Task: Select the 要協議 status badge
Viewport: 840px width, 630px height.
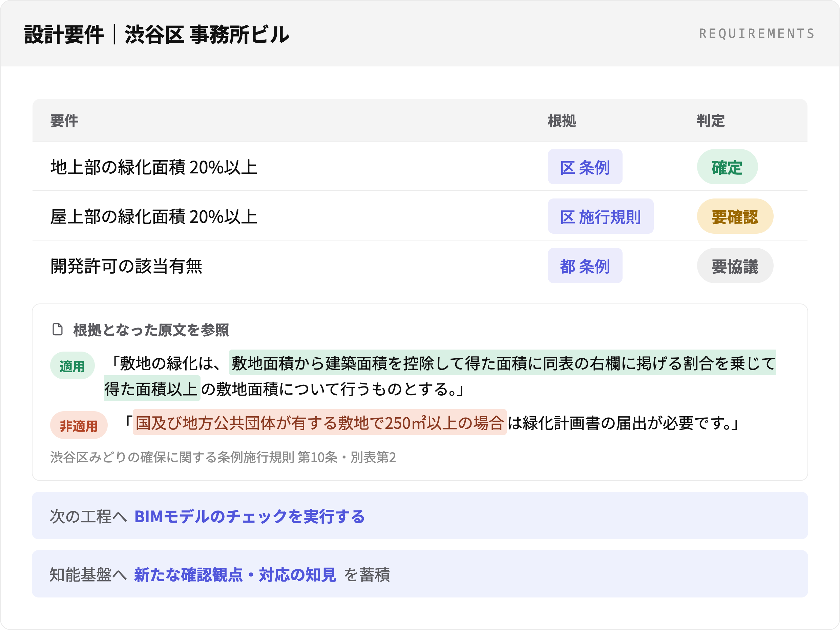Action: click(735, 266)
